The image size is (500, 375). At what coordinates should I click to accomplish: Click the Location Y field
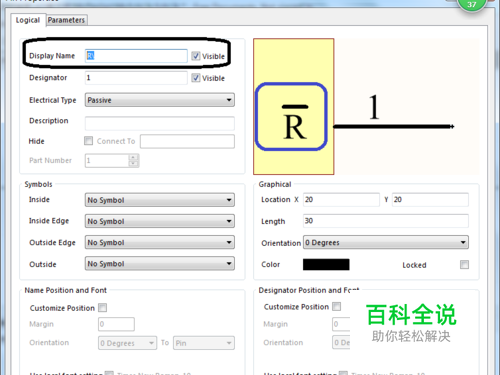[430, 200]
